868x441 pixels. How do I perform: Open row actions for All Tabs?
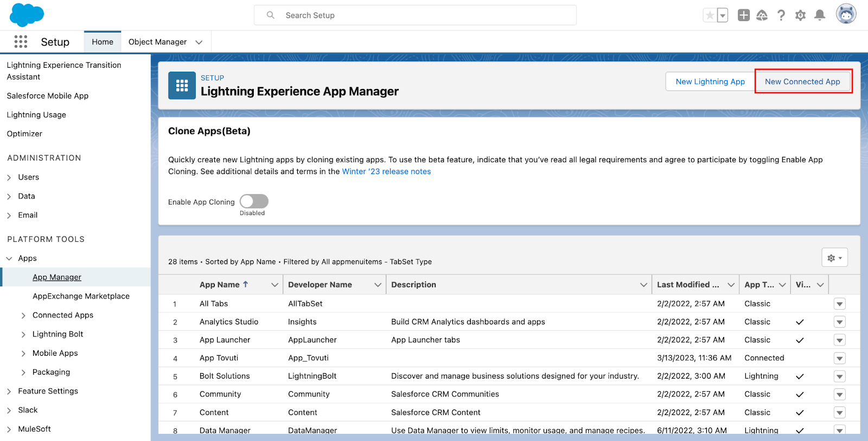(840, 304)
